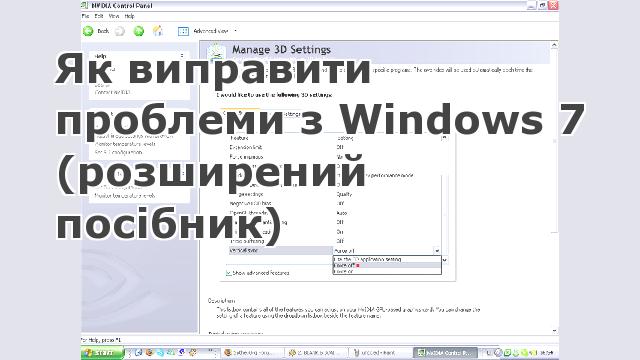Viewport: 640px width, 360px height.
Task: Switch to the second taskbar window button
Action: point(317,353)
